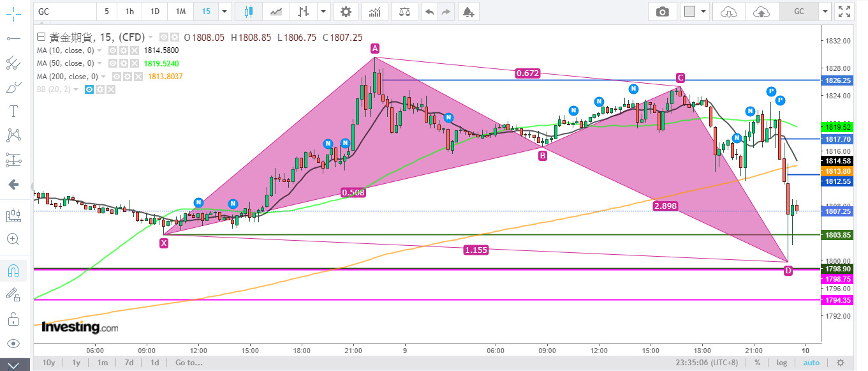Toggle percentage scale mode
Viewport: 868px width, 371px height.
(x=757, y=363)
